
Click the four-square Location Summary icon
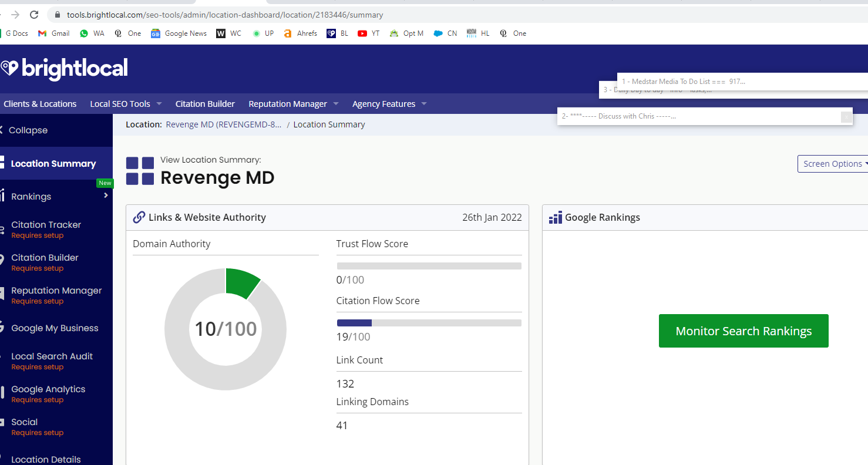click(x=140, y=171)
